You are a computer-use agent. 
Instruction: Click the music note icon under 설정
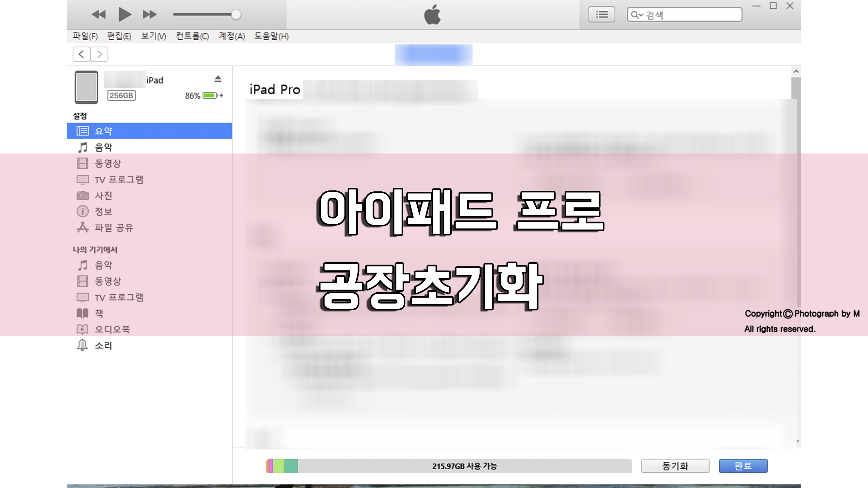[x=83, y=147]
